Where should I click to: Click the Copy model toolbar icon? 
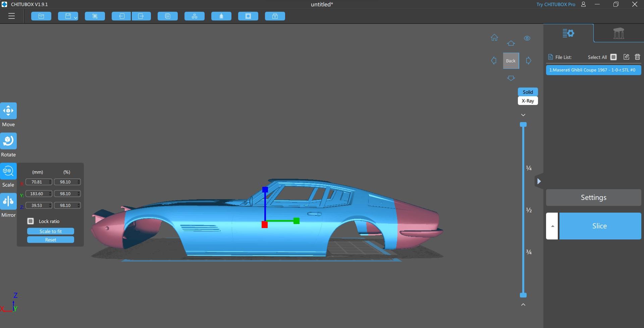[x=168, y=16]
